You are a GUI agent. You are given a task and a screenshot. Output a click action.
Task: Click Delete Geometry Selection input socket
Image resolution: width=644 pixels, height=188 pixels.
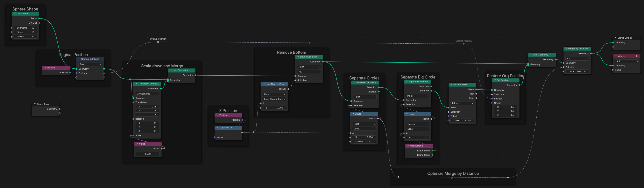pos(295,80)
